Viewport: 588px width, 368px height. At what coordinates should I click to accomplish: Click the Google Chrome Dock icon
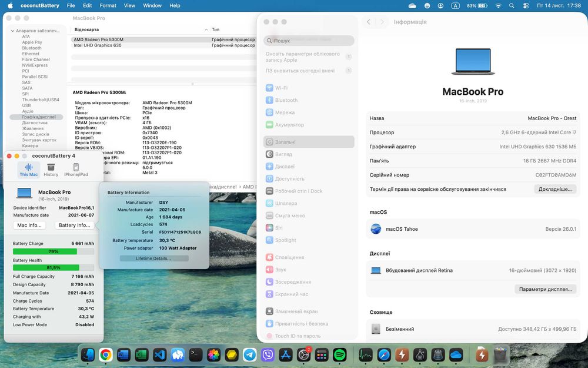pyautogui.click(x=106, y=354)
